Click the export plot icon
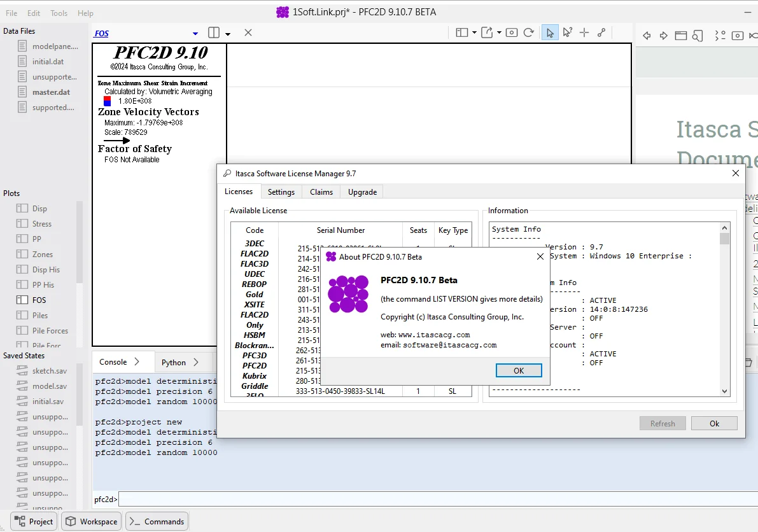Image resolution: width=758 pixels, height=532 pixels. click(487, 32)
